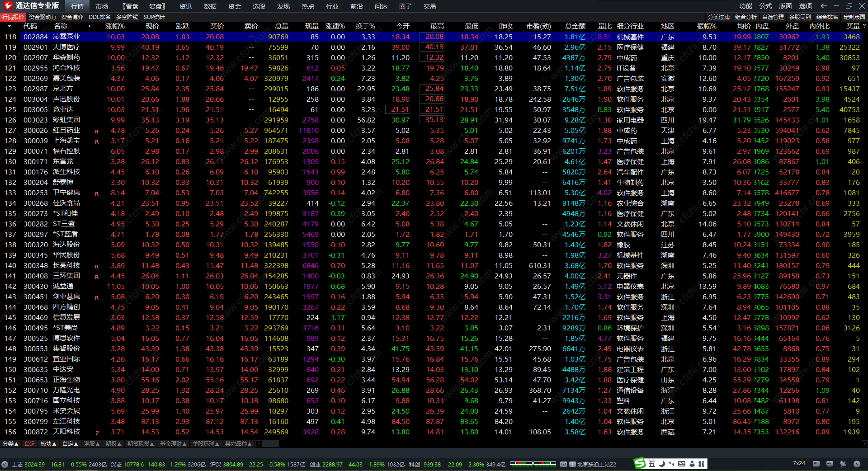Click the 分类过滤 button

click(x=719, y=17)
